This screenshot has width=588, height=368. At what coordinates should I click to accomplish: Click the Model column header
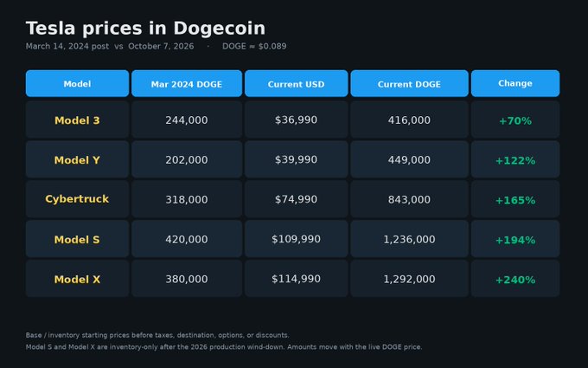(x=77, y=83)
